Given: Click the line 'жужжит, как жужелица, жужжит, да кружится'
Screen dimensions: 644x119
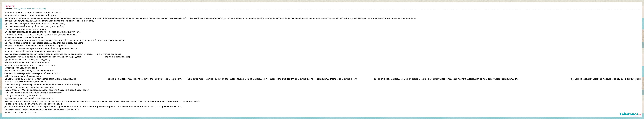Looking at the screenshot, I should [x=29, y=87].
